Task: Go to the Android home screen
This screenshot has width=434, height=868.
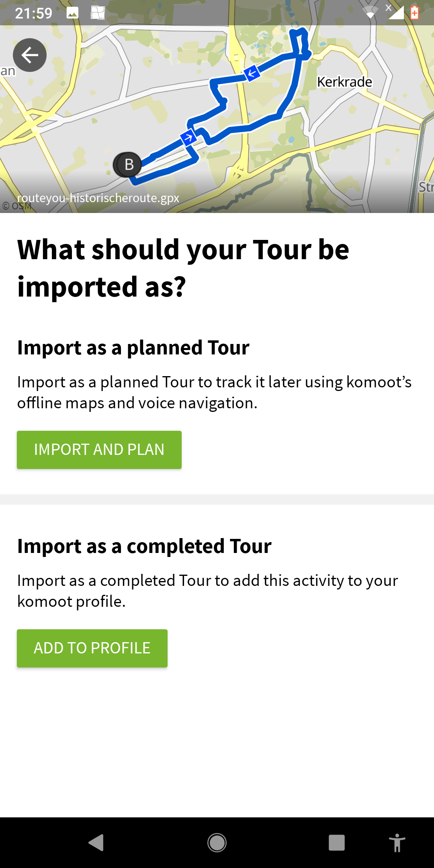Action: point(217,843)
